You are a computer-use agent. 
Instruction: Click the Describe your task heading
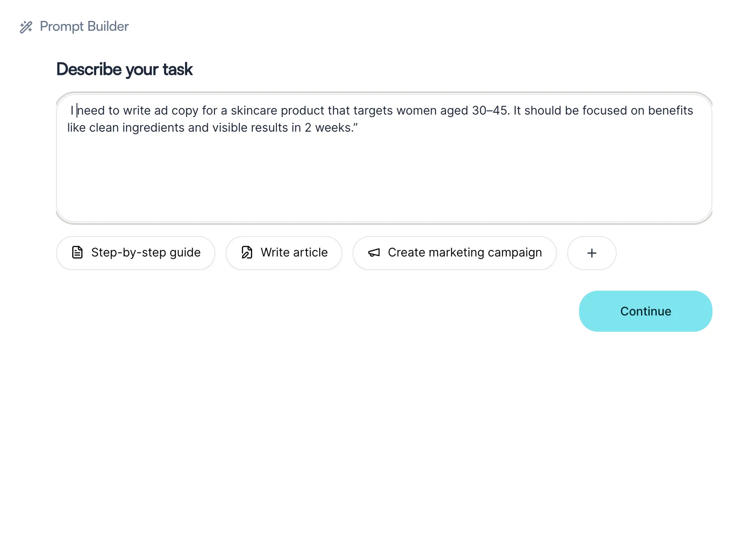click(124, 69)
